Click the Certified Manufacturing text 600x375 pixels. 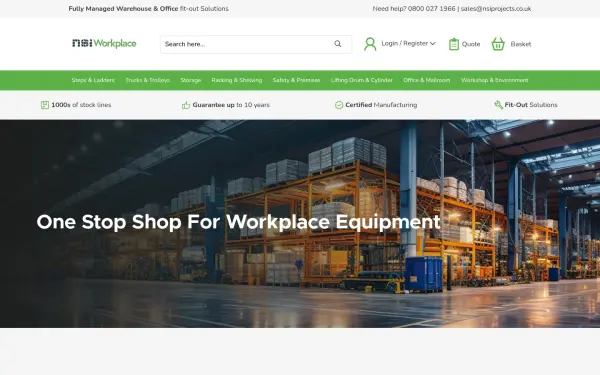point(381,105)
